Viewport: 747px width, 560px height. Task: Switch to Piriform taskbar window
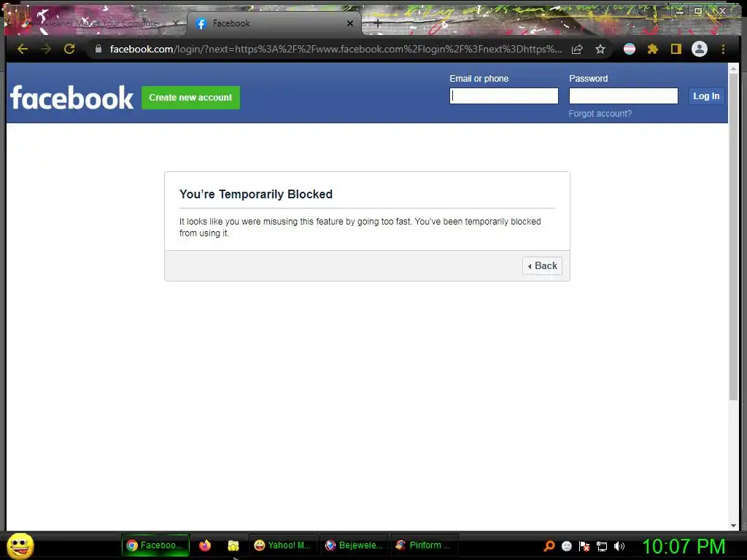(x=424, y=545)
